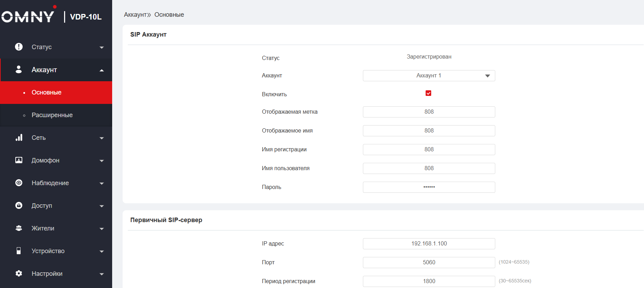Screen dimensions: 644x288
Task: Click the Settings gear icon
Action: tap(19, 273)
